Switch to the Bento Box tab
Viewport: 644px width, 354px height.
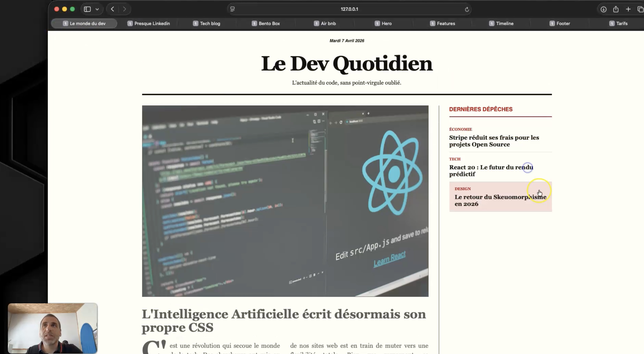click(x=266, y=23)
